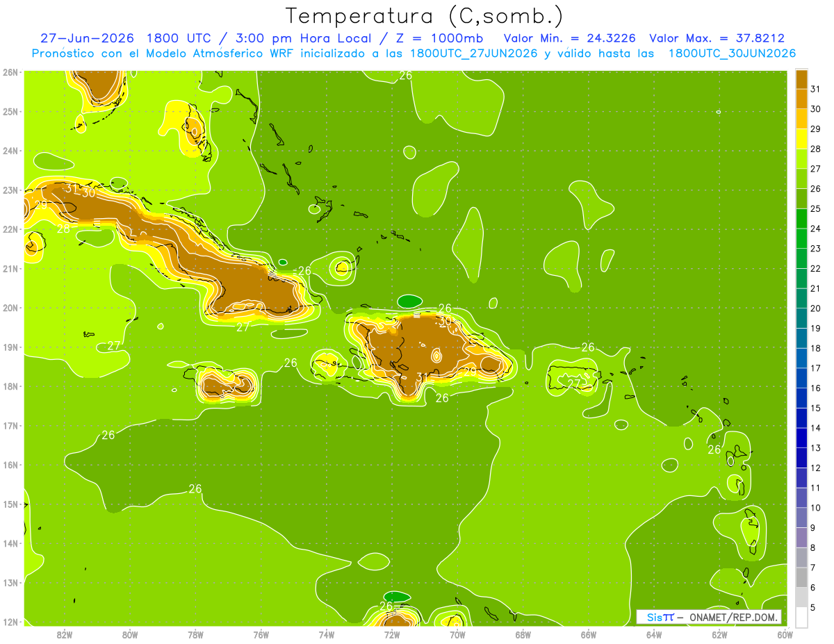This screenshot has width=834, height=644.
Task: Click the '1800 UTC' time in the header
Action: 179,38
